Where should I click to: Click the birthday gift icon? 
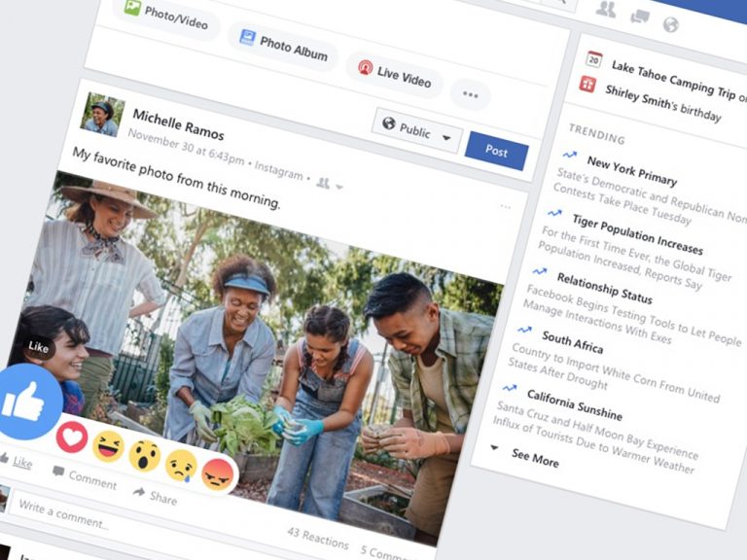(x=587, y=85)
